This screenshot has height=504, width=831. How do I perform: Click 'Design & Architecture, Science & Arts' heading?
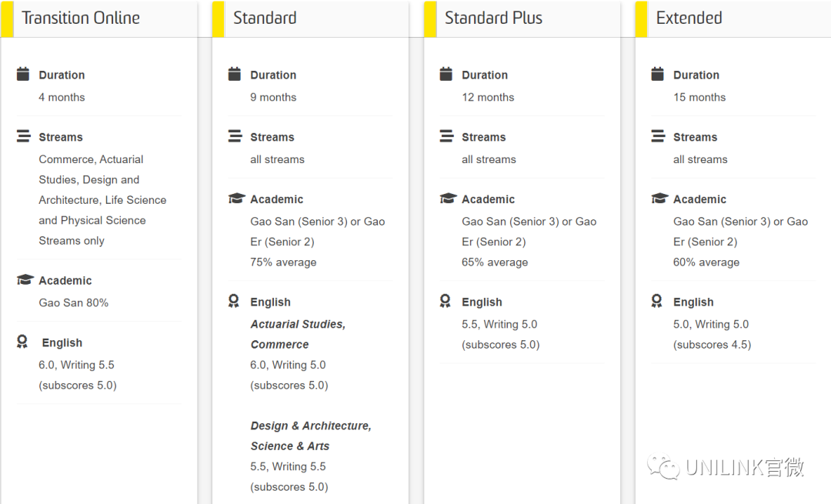pos(311,436)
